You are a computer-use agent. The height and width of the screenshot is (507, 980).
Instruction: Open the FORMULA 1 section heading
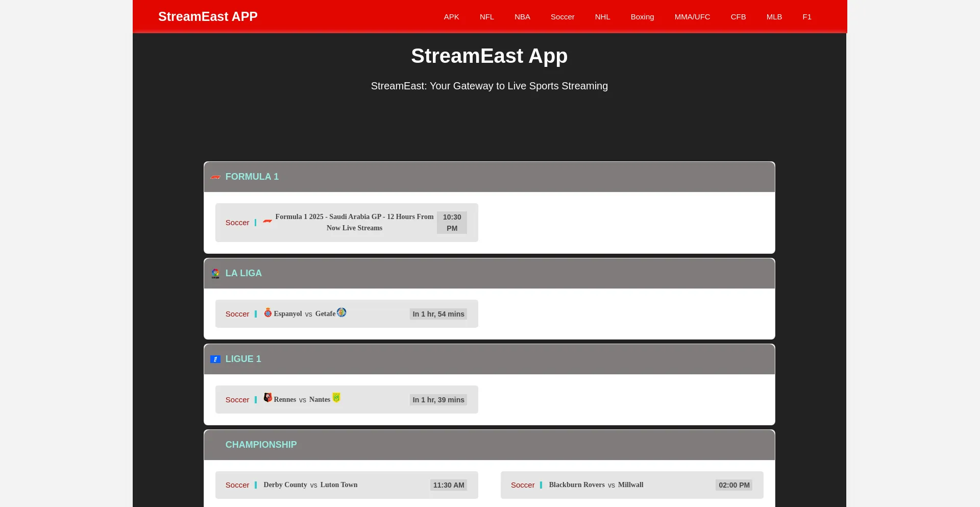click(252, 177)
